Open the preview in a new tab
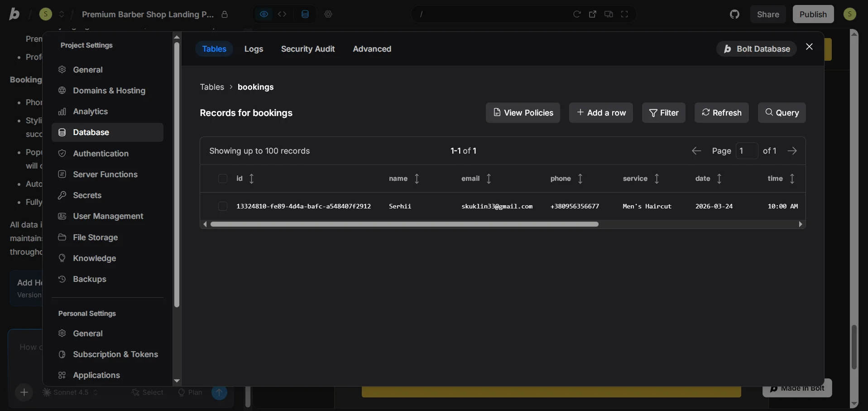 click(593, 14)
